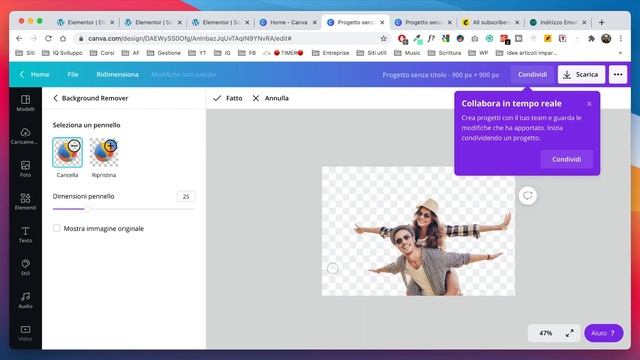Show more bookmarks overflow chevron
The image size is (640, 360).
pyautogui.click(x=620, y=53)
